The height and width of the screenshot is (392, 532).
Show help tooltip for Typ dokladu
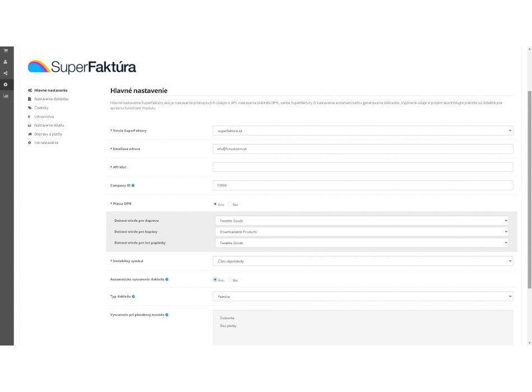[133, 296]
